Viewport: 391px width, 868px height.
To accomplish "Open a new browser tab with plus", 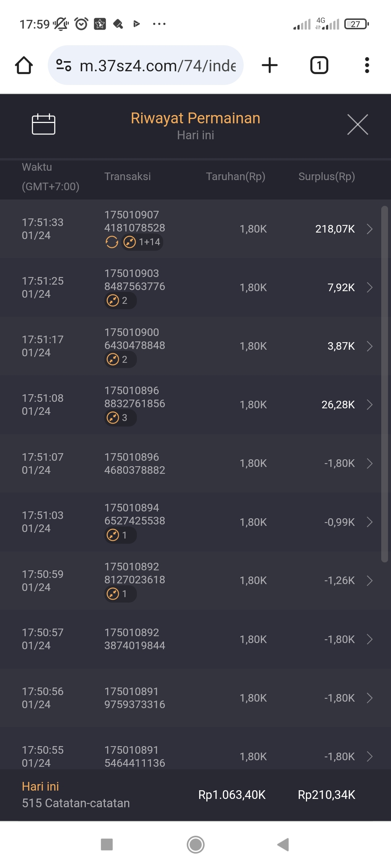I will (x=270, y=65).
